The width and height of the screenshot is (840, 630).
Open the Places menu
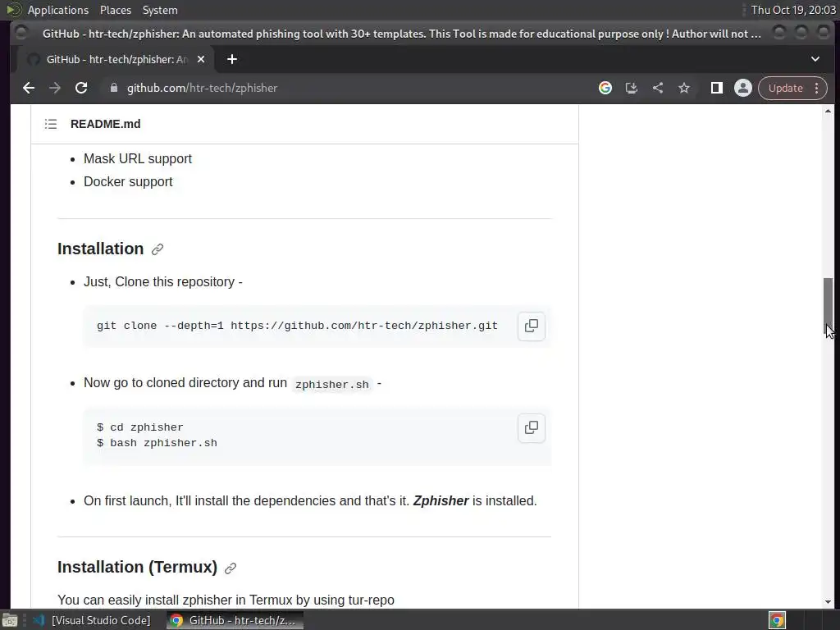tap(115, 10)
